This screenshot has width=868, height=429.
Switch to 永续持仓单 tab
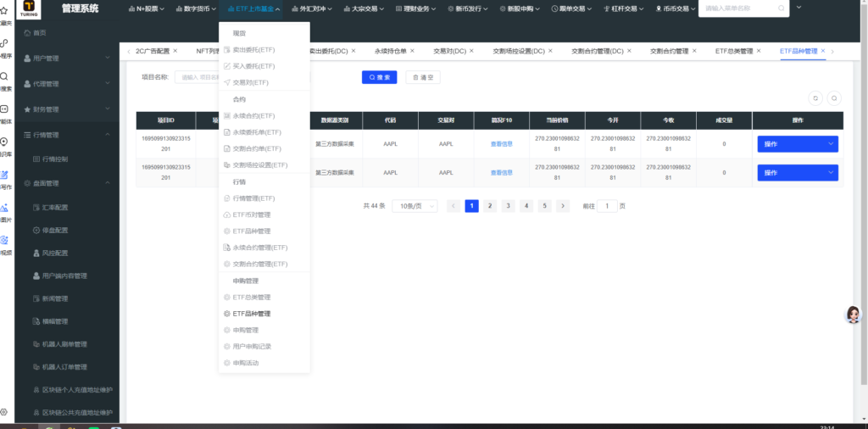[390, 51]
